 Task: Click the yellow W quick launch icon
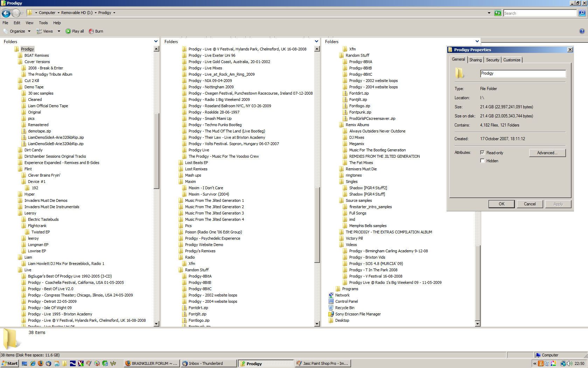point(113,363)
